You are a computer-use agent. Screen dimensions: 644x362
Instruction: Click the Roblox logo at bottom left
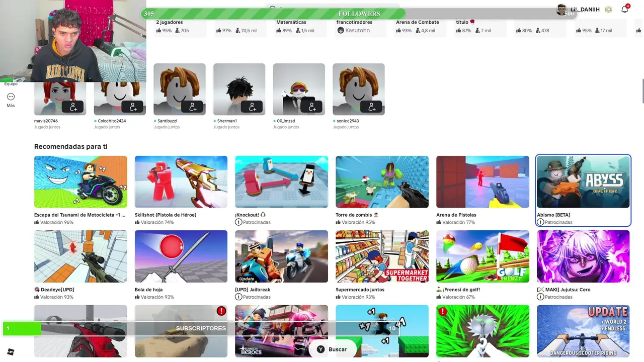pos(11,352)
